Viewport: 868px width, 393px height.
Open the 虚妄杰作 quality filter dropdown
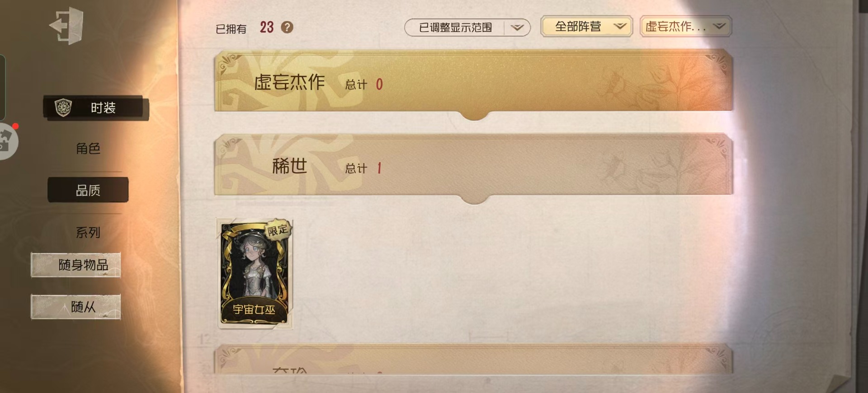(686, 26)
